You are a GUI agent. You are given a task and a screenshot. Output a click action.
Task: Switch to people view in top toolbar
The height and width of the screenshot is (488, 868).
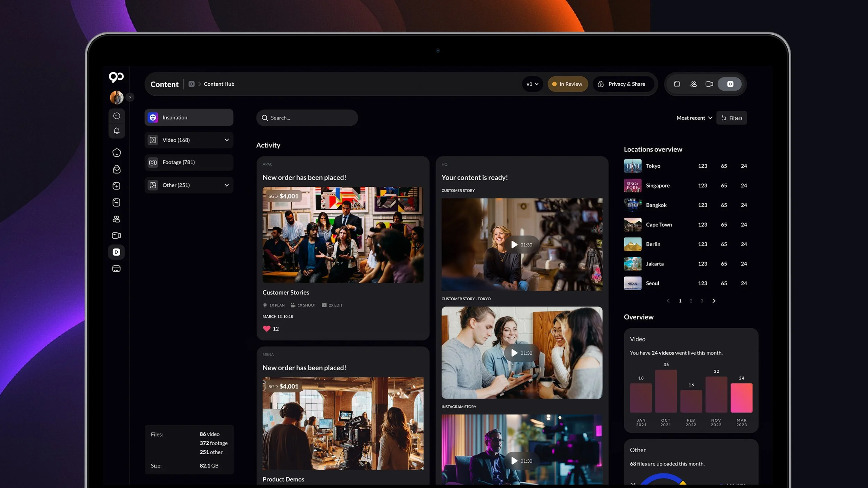coord(693,84)
